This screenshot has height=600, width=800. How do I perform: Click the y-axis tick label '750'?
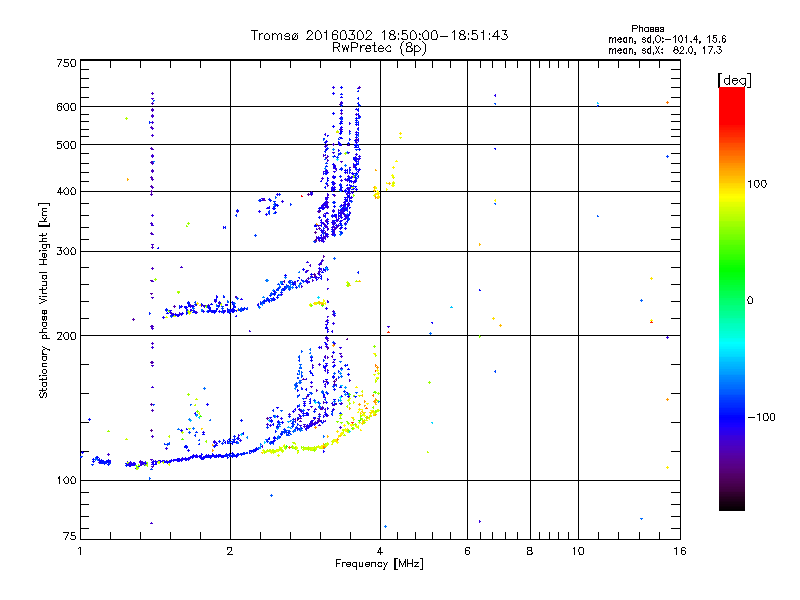[x=66, y=63]
